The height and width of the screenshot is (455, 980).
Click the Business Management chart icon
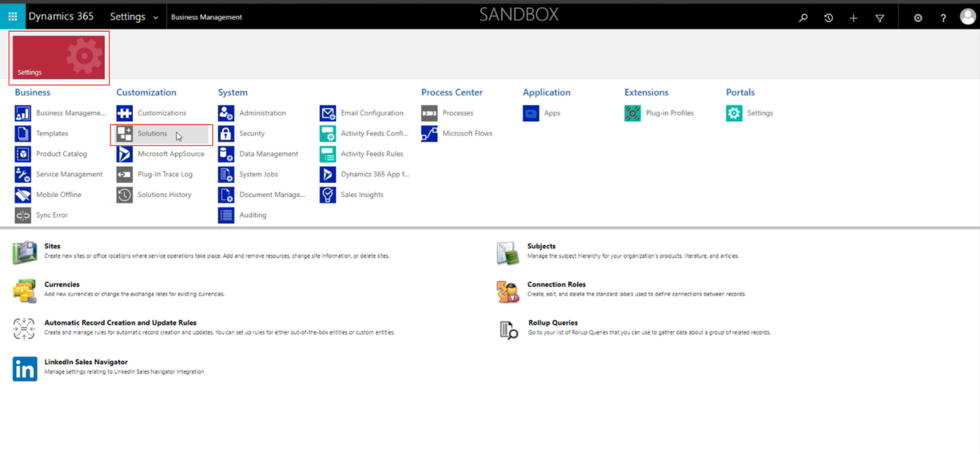coord(23,113)
